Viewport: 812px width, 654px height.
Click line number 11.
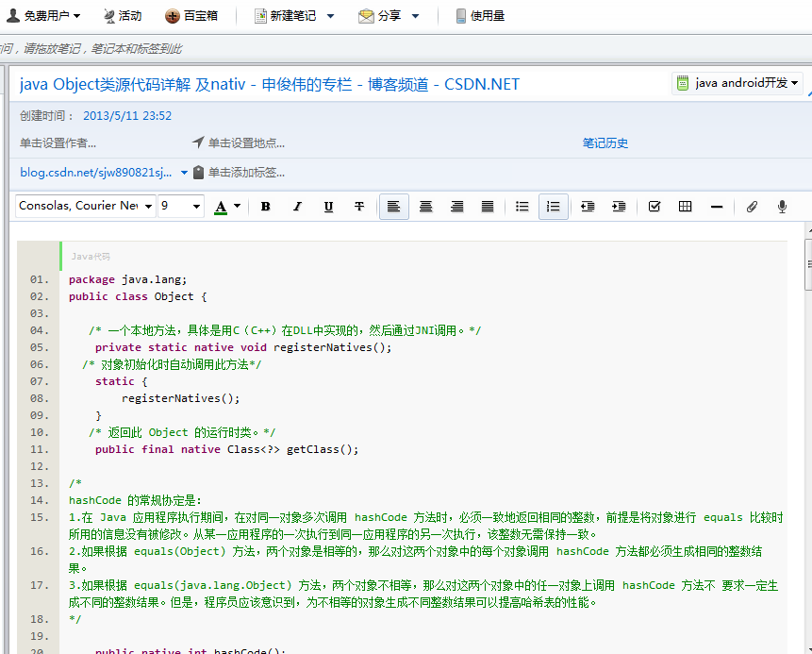pyautogui.click(x=40, y=449)
